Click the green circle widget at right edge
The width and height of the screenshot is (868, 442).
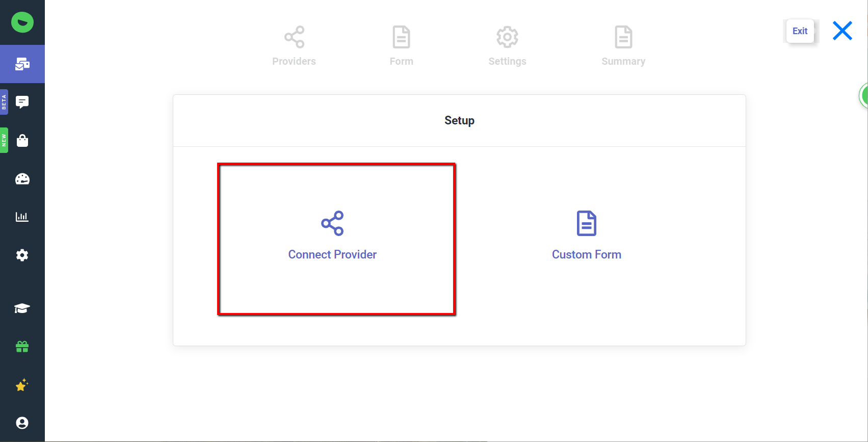click(864, 95)
